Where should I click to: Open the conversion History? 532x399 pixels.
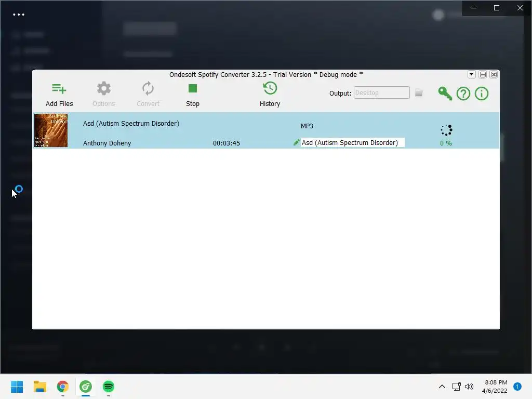(270, 88)
